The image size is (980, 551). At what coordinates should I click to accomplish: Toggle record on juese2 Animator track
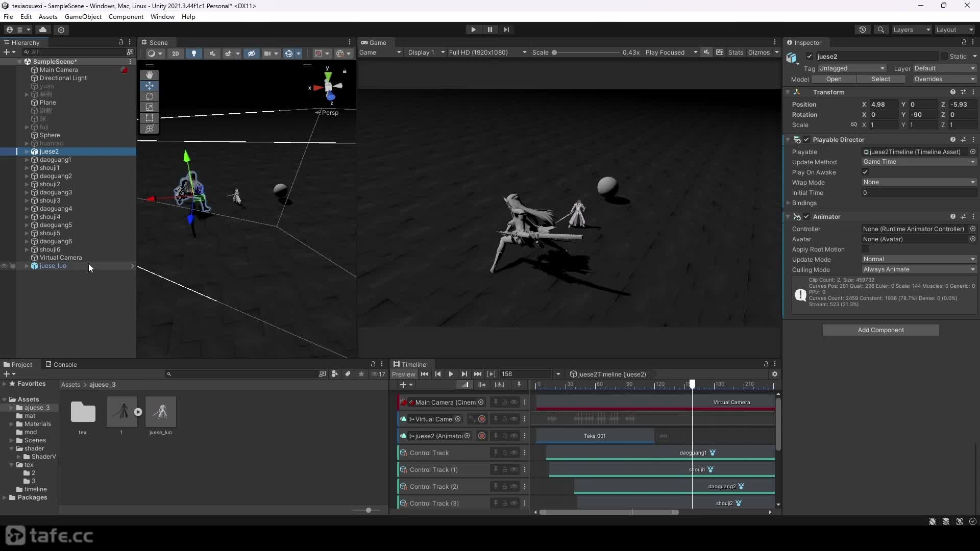(x=481, y=436)
